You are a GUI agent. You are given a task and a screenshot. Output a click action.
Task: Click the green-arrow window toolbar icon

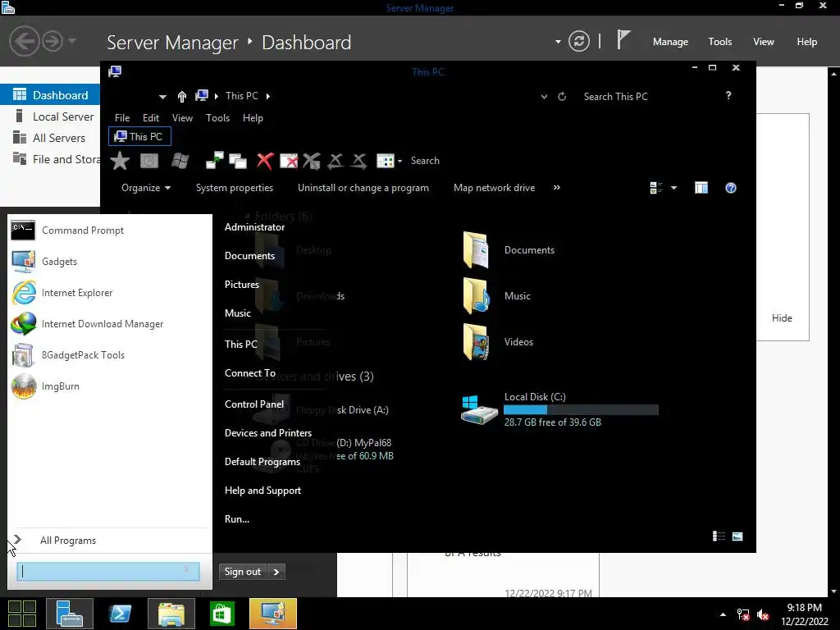[214, 161]
